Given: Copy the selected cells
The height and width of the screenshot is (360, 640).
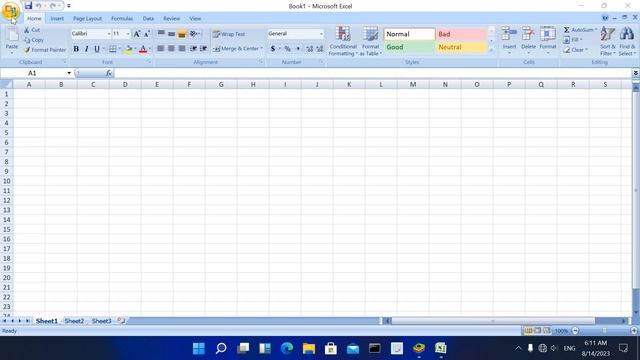Looking at the screenshot, I should click(x=34, y=40).
